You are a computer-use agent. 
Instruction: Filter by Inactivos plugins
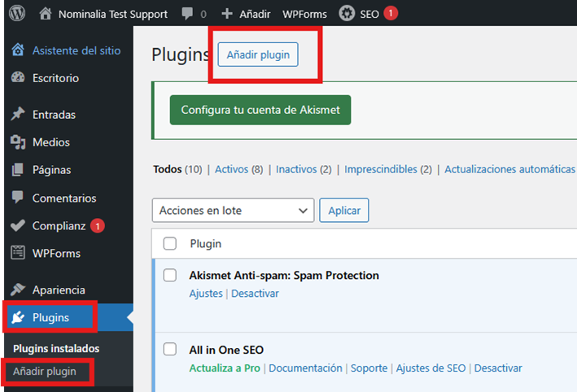pos(296,169)
